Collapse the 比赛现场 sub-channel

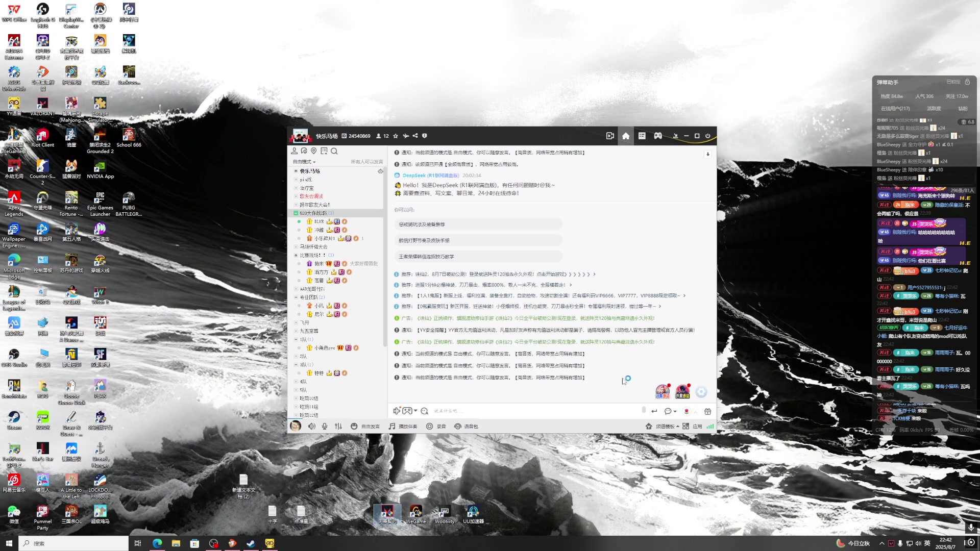tap(296, 256)
